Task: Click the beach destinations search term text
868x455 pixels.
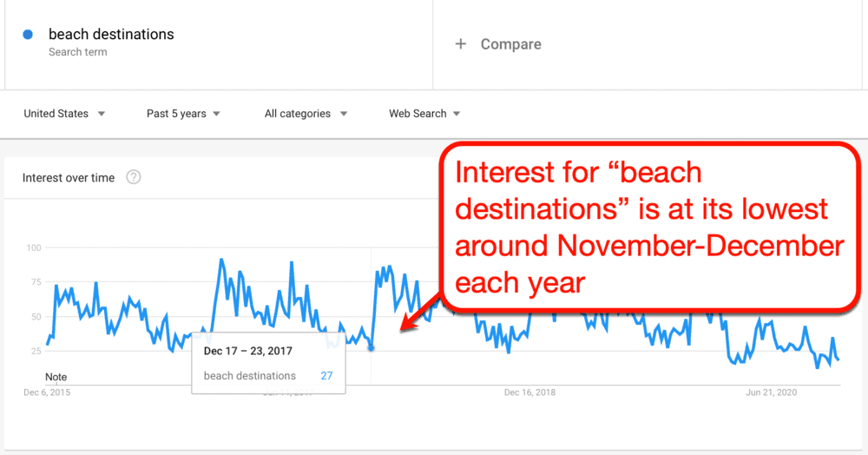Action: pyautogui.click(x=111, y=35)
